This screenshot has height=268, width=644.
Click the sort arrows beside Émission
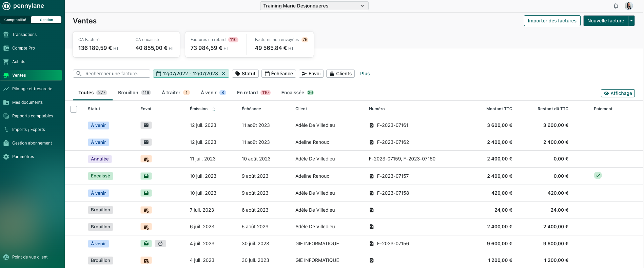pyautogui.click(x=214, y=109)
